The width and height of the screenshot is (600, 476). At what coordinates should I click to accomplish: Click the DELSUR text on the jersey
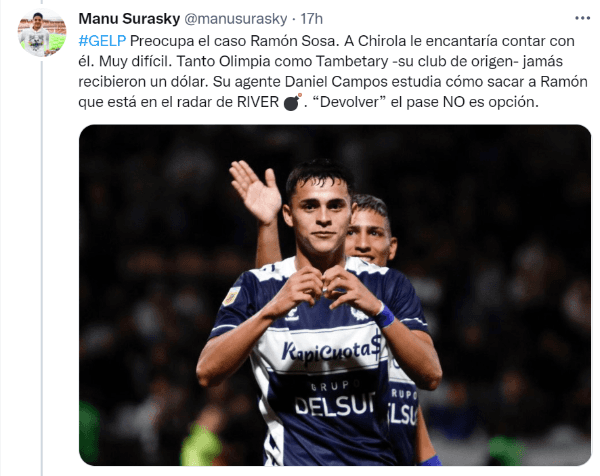click(x=335, y=406)
